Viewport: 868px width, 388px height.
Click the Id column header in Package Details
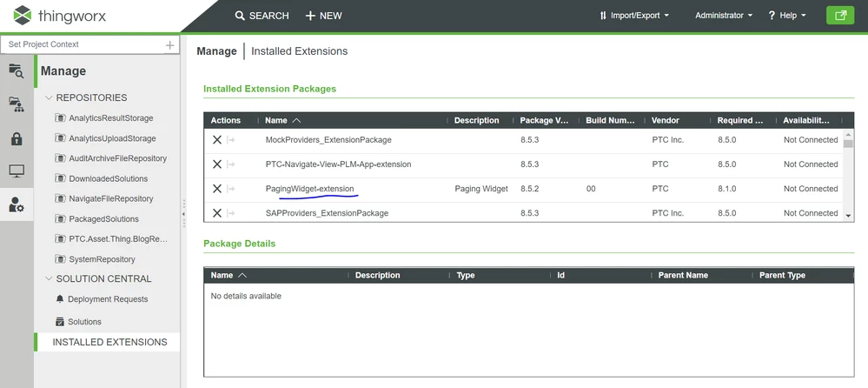pos(560,275)
